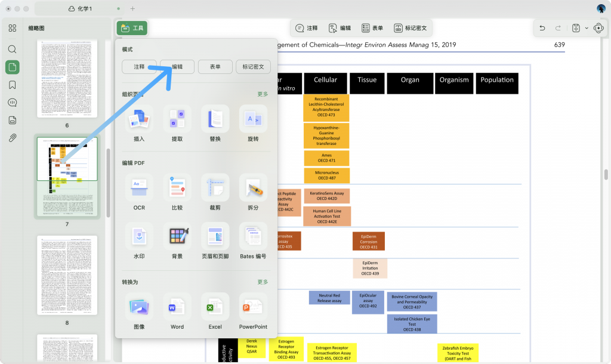This screenshot has width=611, height=364.
Task: Select page 8 thumbnail
Action: coord(67,275)
